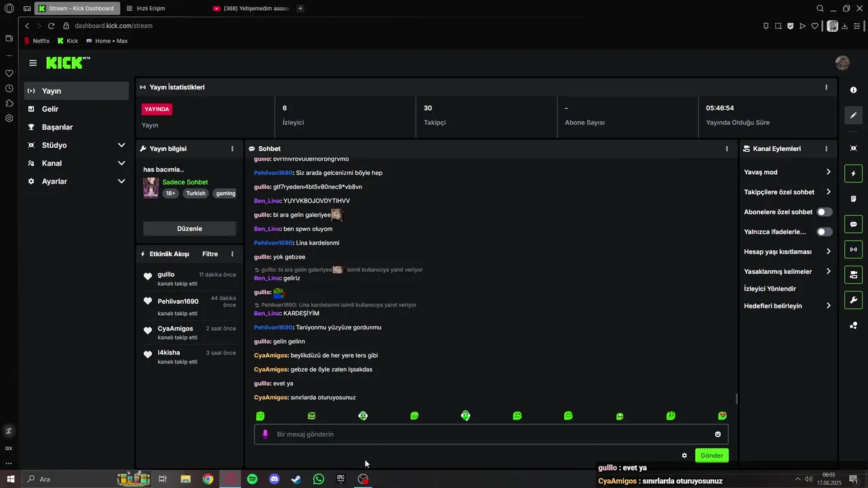Click the focus frame icon in right sidebar

point(853,148)
